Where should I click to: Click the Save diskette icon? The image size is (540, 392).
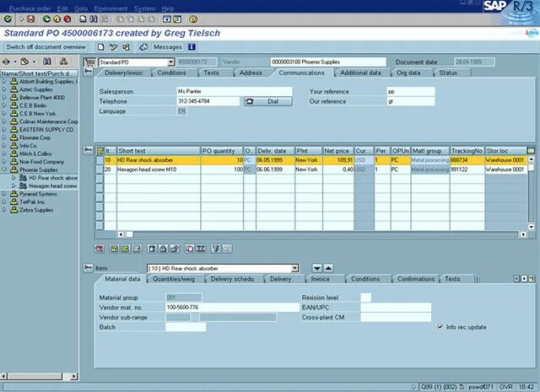[31, 19]
